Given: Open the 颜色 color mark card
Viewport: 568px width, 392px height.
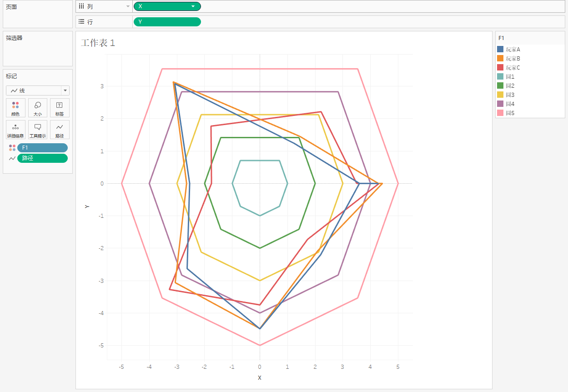Looking at the screenshot, I should pos(15,108).
